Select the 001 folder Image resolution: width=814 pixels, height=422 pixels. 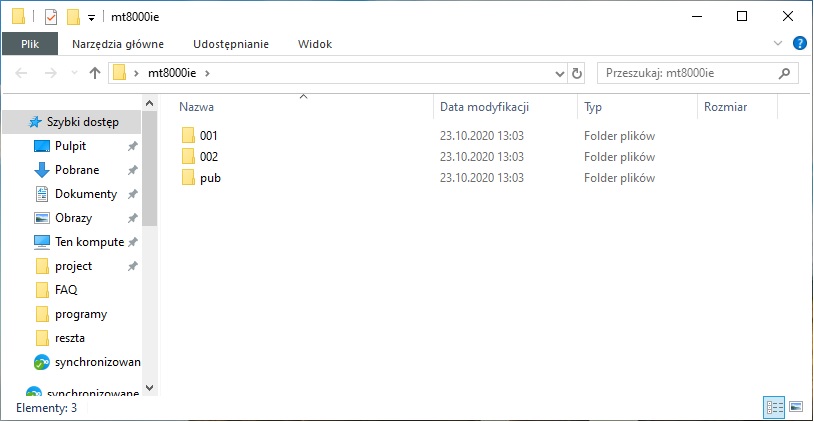(x=208, y=136)
